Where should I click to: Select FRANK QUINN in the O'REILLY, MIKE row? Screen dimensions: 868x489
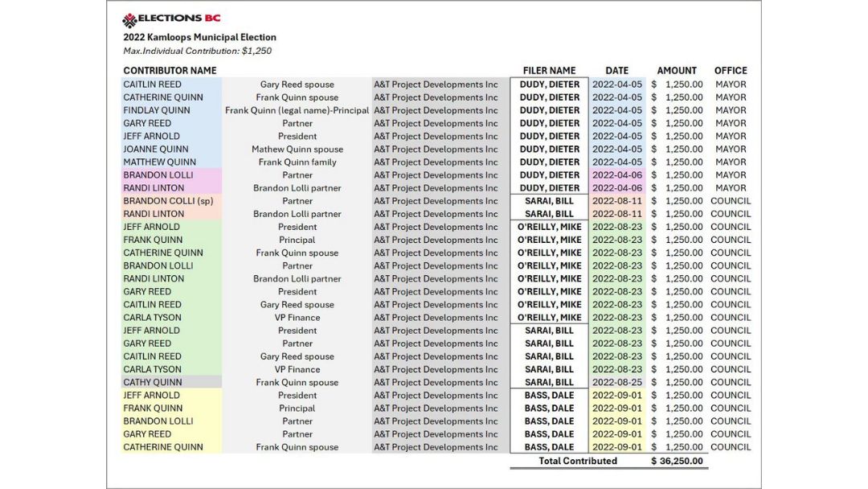[x=153, y=240]
